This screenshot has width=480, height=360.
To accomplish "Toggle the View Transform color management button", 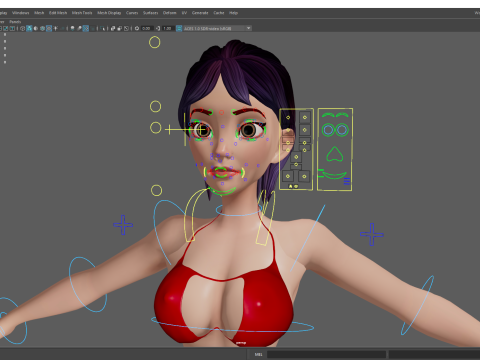I will (179, 28).
